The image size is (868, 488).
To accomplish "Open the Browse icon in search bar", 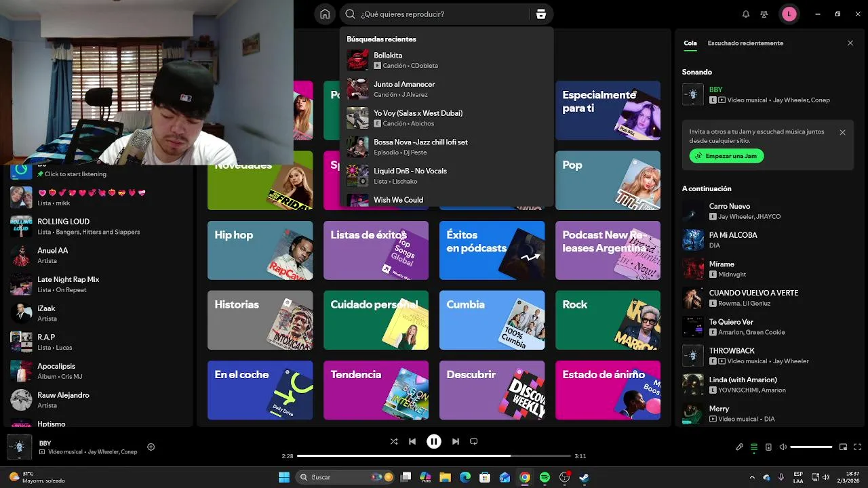I will click(540, 14).
